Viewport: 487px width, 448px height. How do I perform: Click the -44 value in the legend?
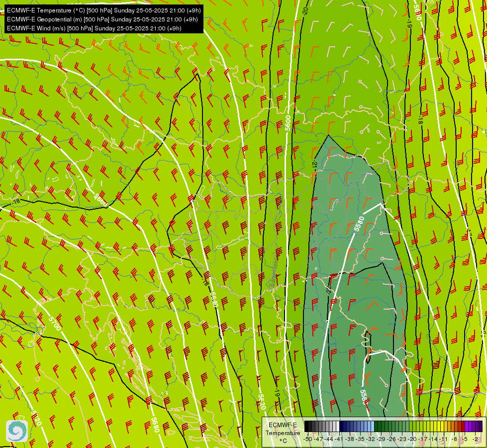329,439
